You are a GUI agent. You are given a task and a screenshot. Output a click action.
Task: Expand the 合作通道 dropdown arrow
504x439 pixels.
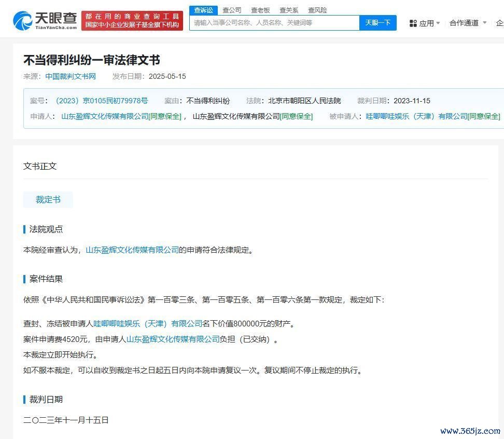pos(485,22)
